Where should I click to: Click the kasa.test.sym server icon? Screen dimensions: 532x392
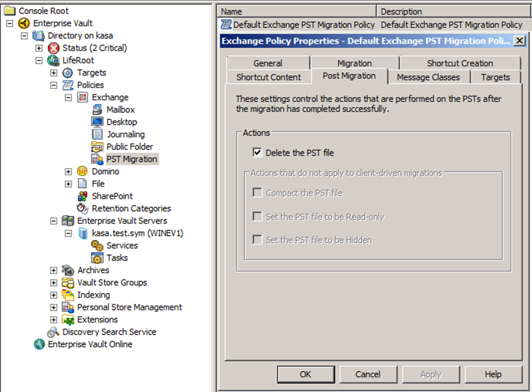pyautogui.click(x=83, y=233)
